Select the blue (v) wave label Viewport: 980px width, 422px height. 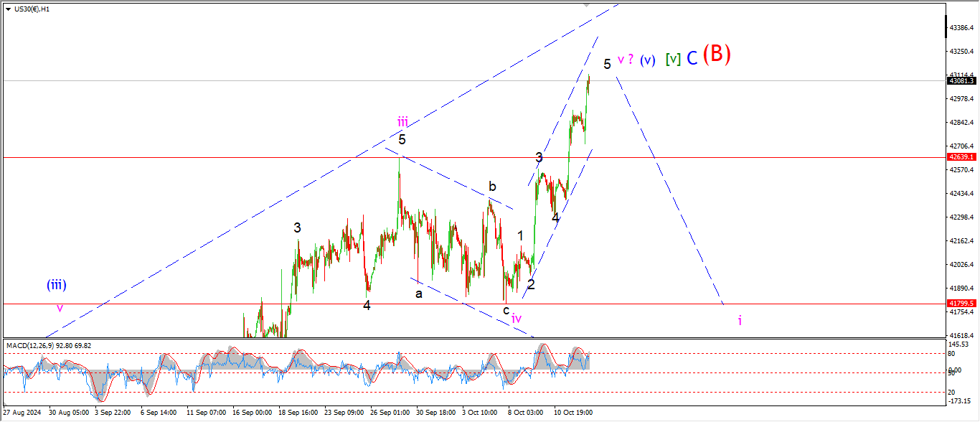(x=647, y=60)
